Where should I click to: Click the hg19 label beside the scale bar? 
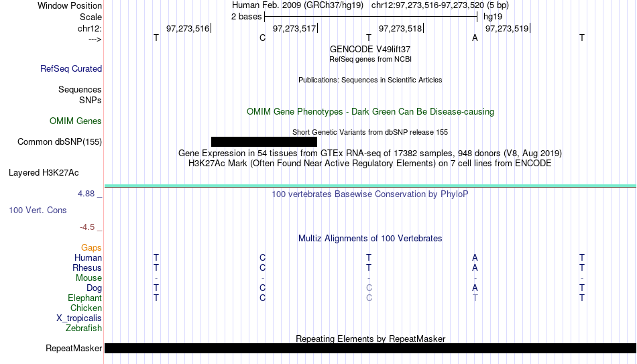click(492, 17)
